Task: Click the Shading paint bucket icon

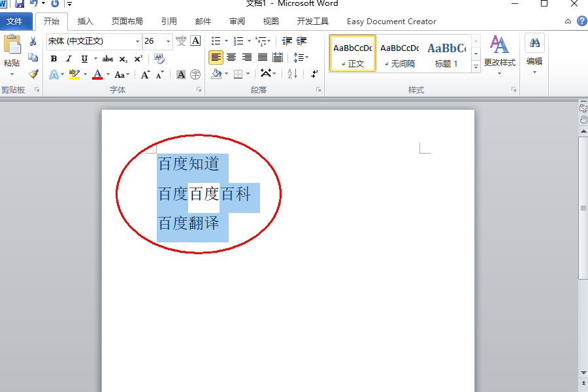Action: (216, 74)
